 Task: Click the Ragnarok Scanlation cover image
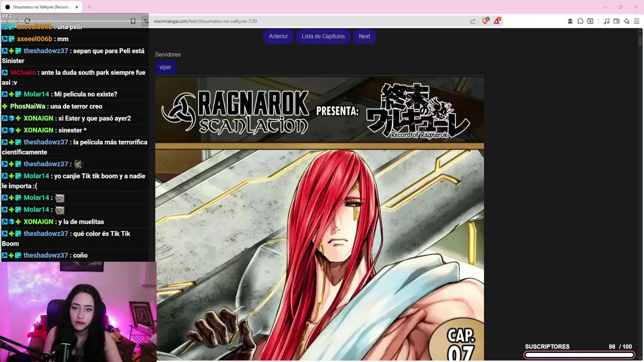(319, 219)
